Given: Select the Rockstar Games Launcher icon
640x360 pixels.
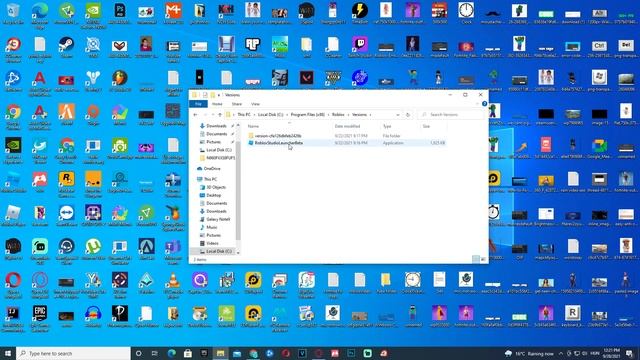Looking at the screenshot, I should click(66, 184).
